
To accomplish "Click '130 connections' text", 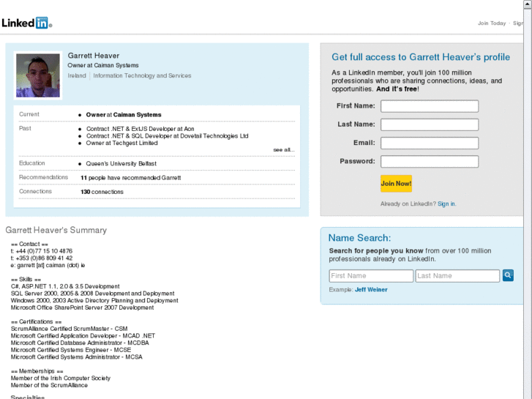I will coord(102,192).
